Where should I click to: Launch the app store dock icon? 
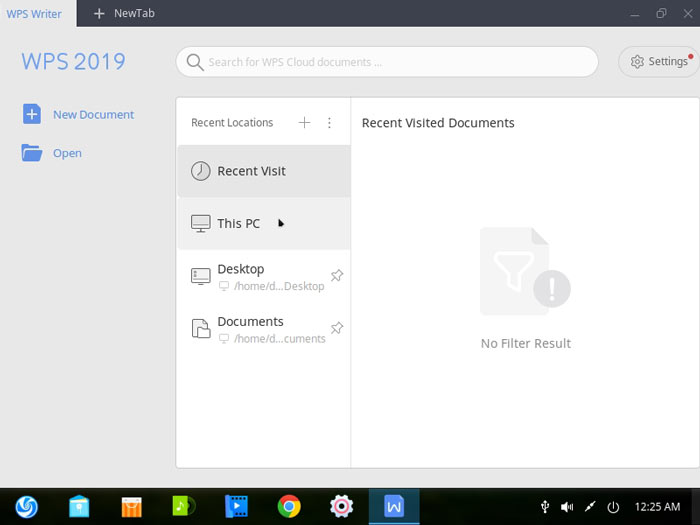[x=132, y=507]
